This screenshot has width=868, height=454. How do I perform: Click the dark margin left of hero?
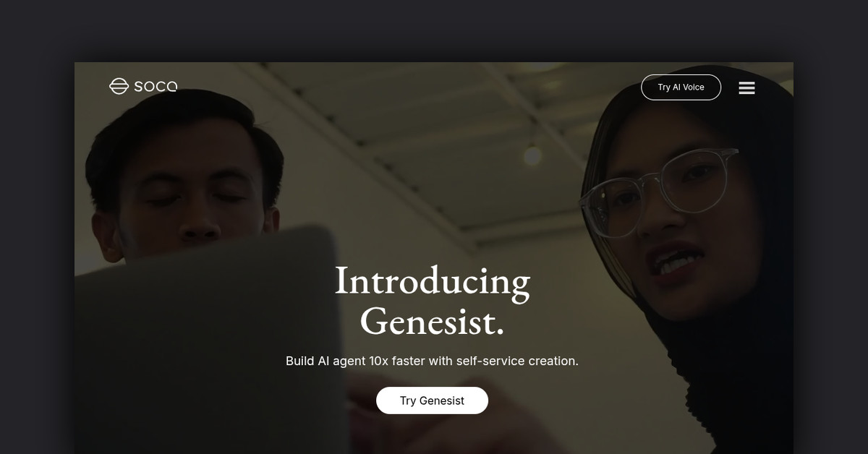point(37,258)
